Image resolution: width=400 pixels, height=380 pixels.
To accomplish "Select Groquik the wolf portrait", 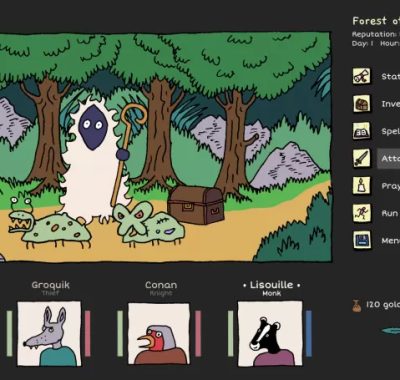I will [x=49, y=334].
